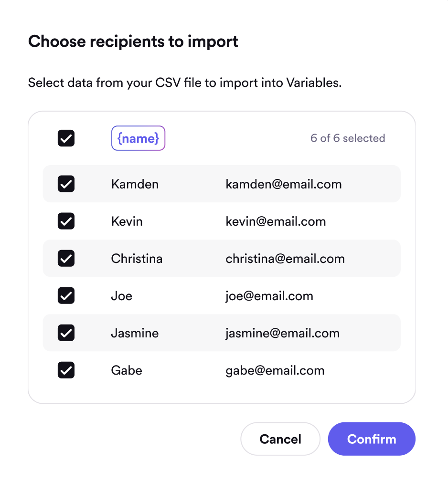Select the Christina name entry
Viewport: 448px width, 482px height.
coord(137,259)
